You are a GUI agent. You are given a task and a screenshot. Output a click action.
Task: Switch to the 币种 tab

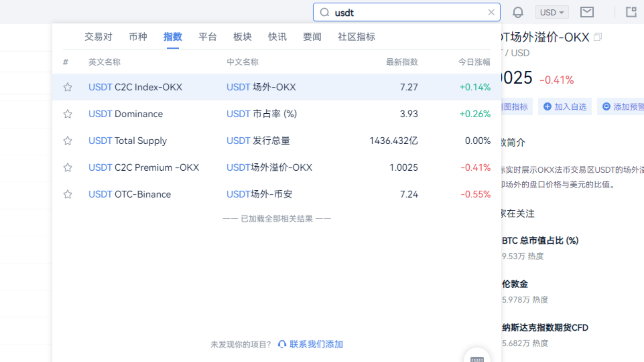(138, 37)
